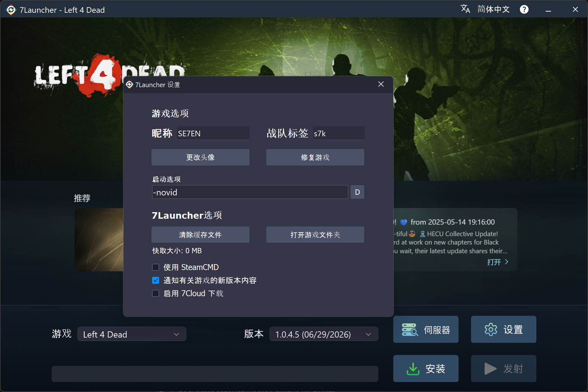Screen dimensions: 588x392
Task: Uncheck 通知有关游戏的新版本内容 checkbox
Action: 156,280
